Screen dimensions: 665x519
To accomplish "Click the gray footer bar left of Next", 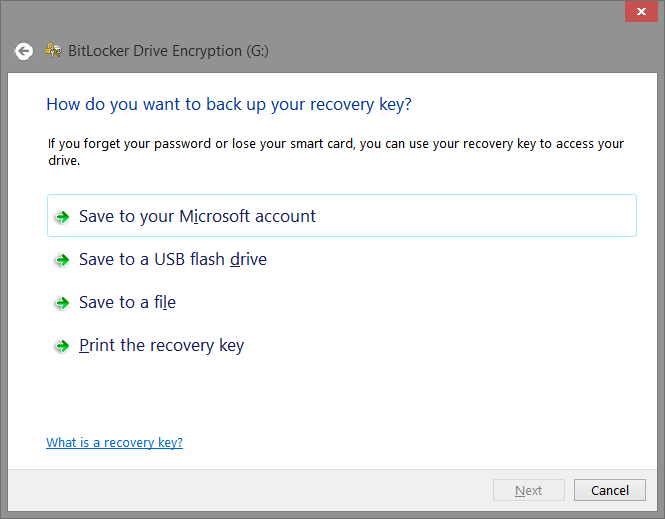I will click(250, 490).
